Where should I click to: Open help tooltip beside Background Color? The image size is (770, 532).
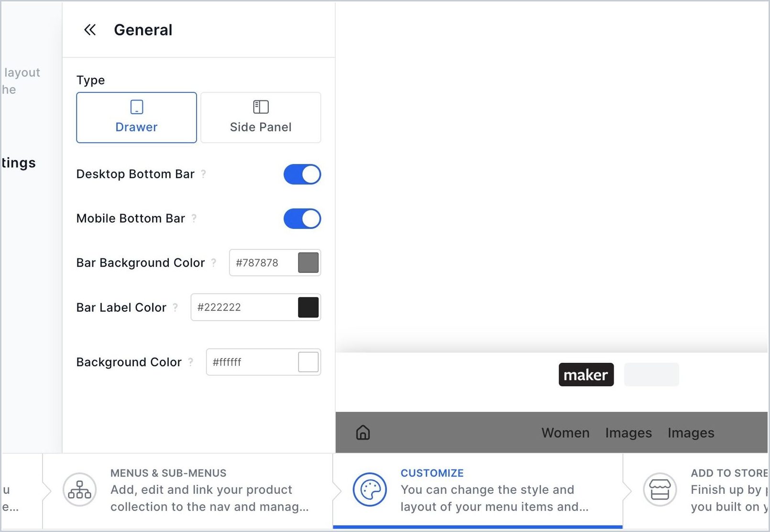[x=190, y=362]
